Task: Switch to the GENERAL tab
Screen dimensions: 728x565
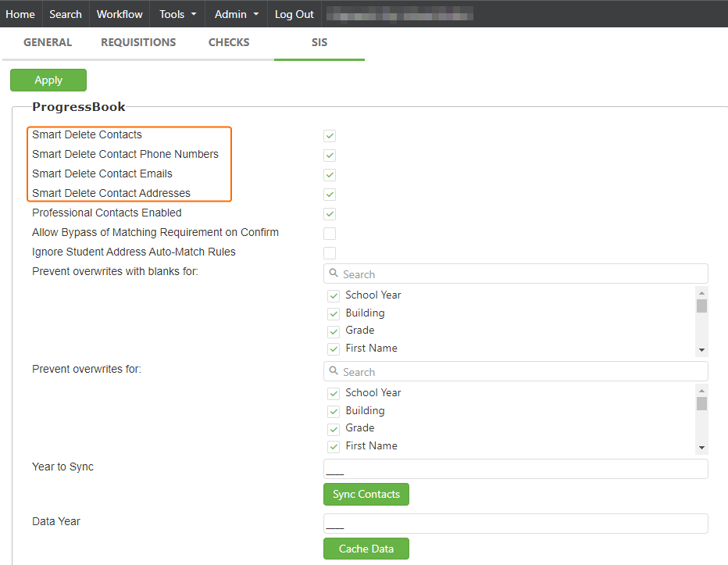Action: pyautogui.click(x=48, y=42)
